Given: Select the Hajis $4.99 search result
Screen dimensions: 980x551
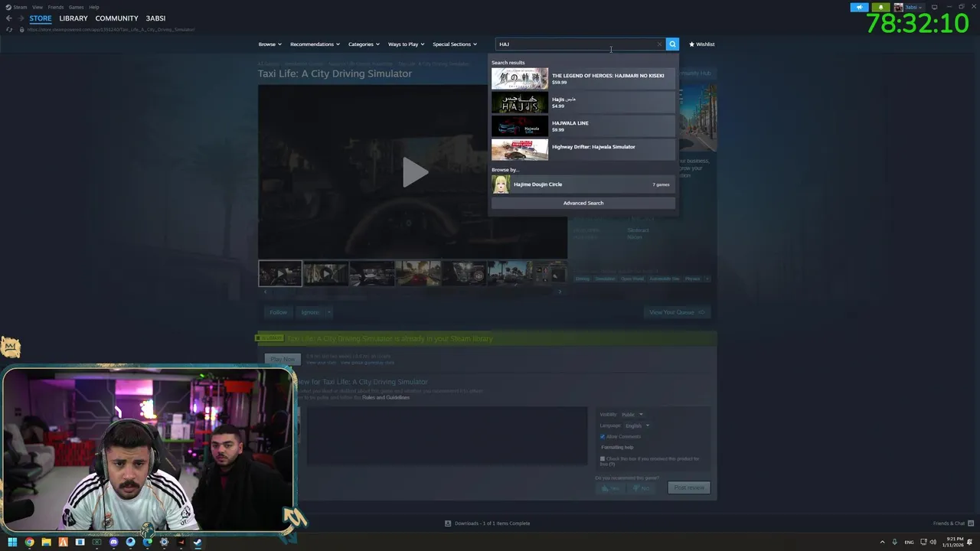Looking at the screenshot, I should pos(583,103).
